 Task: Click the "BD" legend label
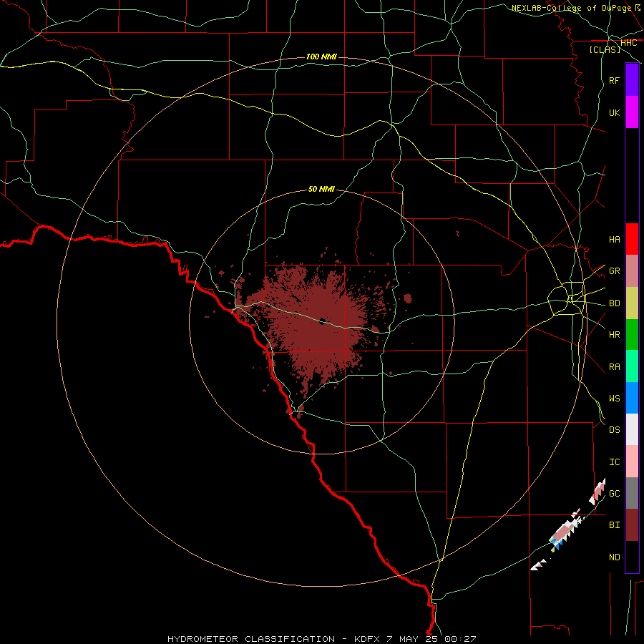click(x=615, y=303)
